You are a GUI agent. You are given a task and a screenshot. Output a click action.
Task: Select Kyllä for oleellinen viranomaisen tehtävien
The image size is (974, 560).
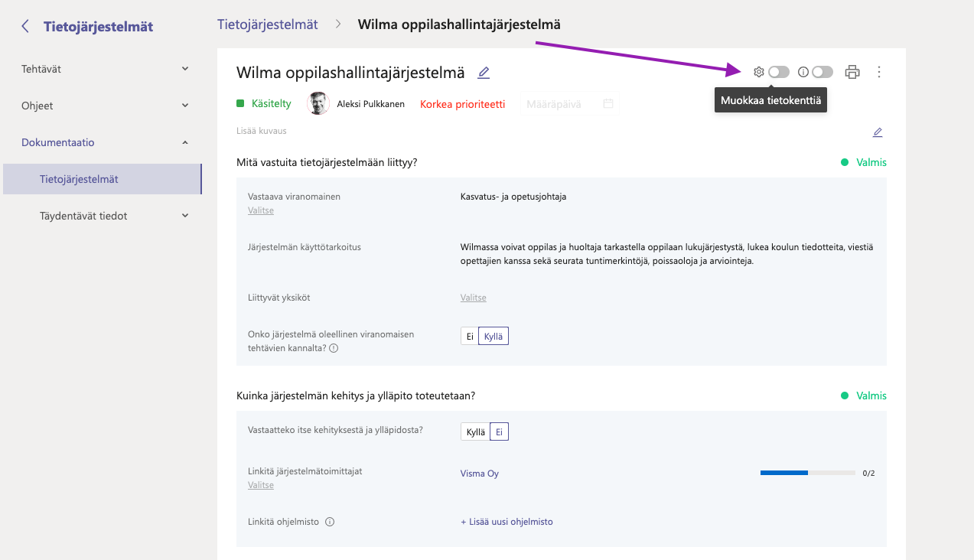494,337
